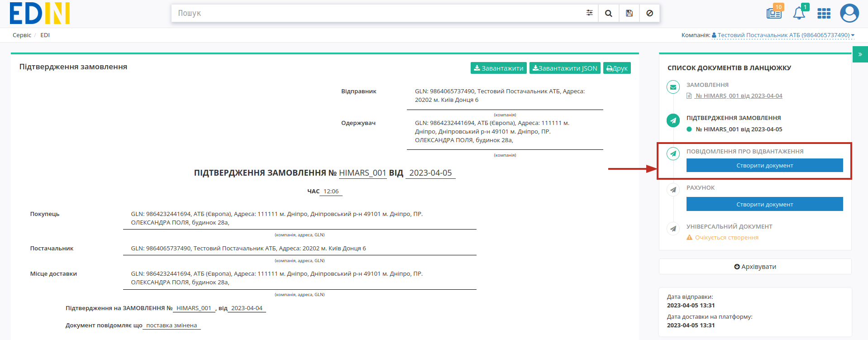Image resolution: width=868 pixels, height=340 pixels.
Task: Open the news icon with badge 10
Action: tap(774, 12)
